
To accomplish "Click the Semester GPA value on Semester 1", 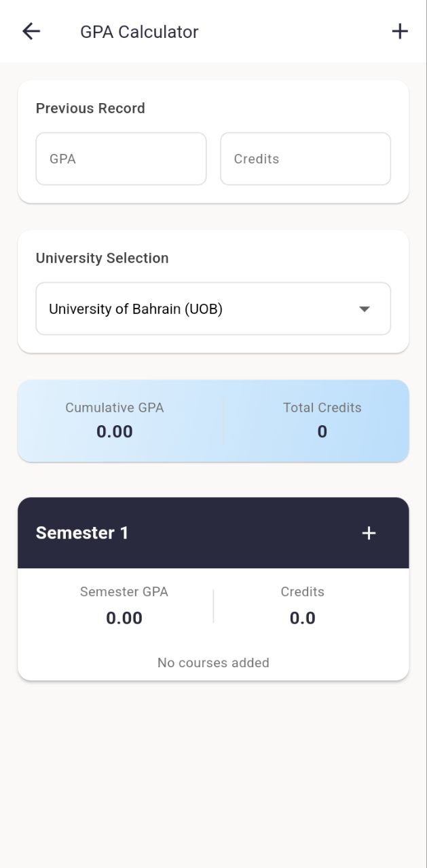I will pyautogui.click(x=124, y=618).
